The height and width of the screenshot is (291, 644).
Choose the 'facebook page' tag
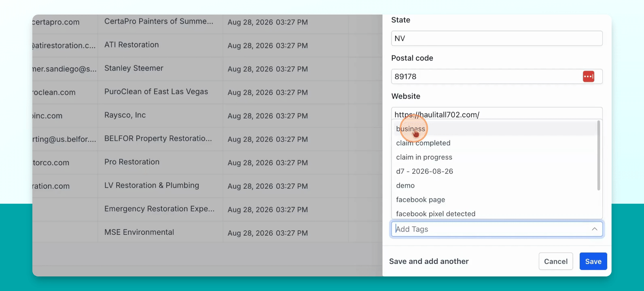(495, 200)
